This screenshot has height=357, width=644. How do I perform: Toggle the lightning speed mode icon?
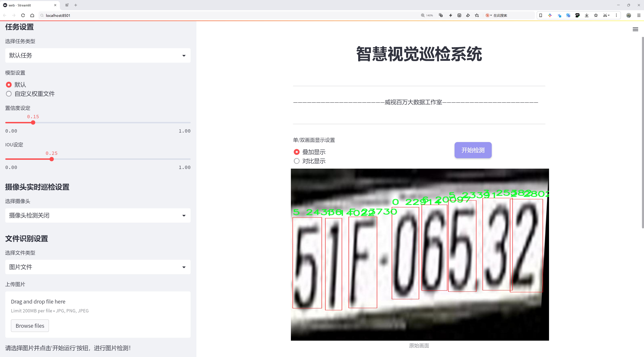coord(450,15)
